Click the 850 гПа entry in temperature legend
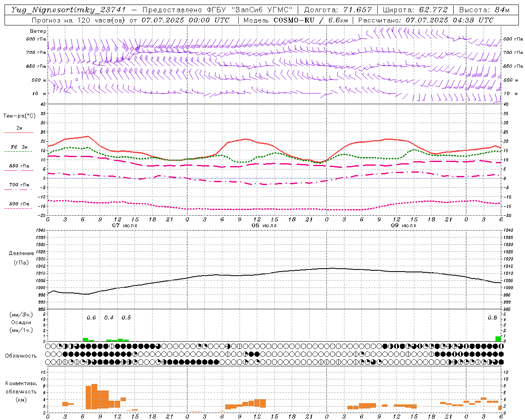525x420 pixels. [19, 166]
